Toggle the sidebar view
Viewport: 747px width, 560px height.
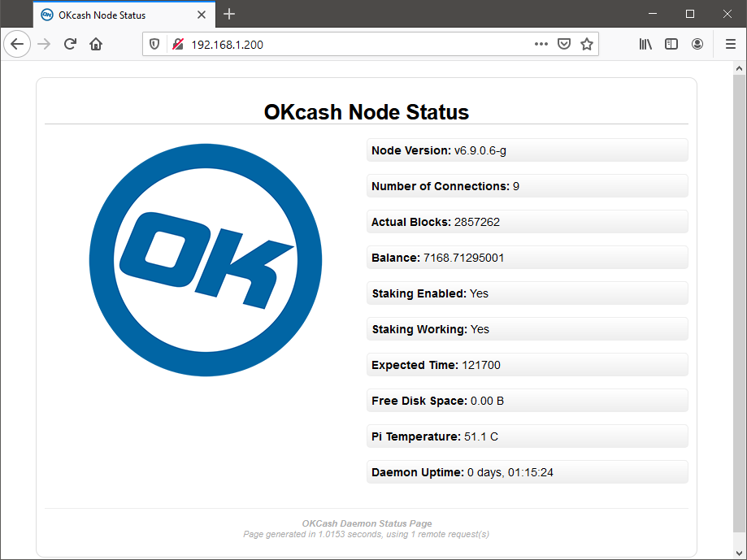[671, 44]
